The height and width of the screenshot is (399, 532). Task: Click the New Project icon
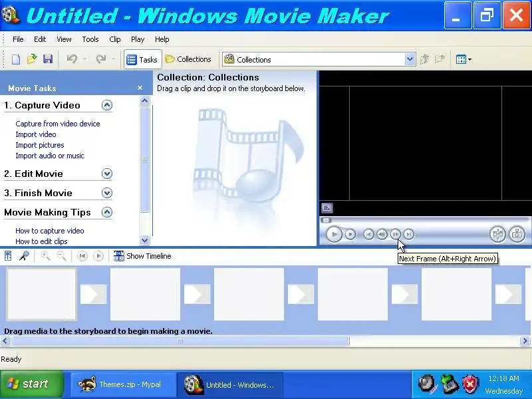pyautogui.click(x=15, y=59)
